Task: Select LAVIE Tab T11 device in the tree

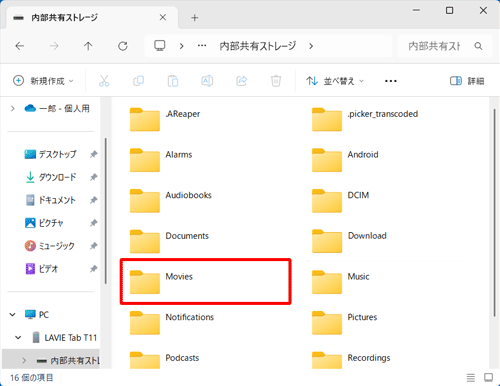Action: coord(64,338)
